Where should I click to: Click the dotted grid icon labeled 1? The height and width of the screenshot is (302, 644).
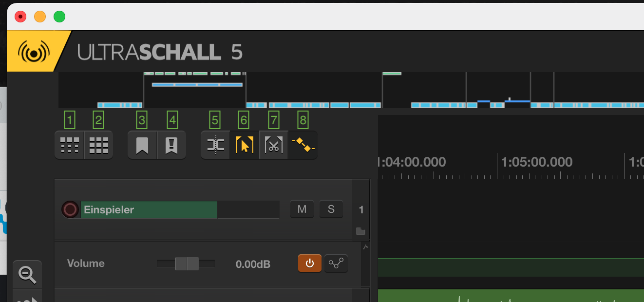(69, 145)
